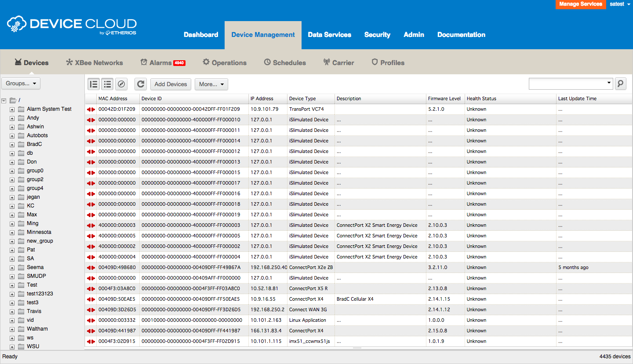Switch to compact list view icon
The width and height of the screenshot is (633, 364).
(107, 84)
